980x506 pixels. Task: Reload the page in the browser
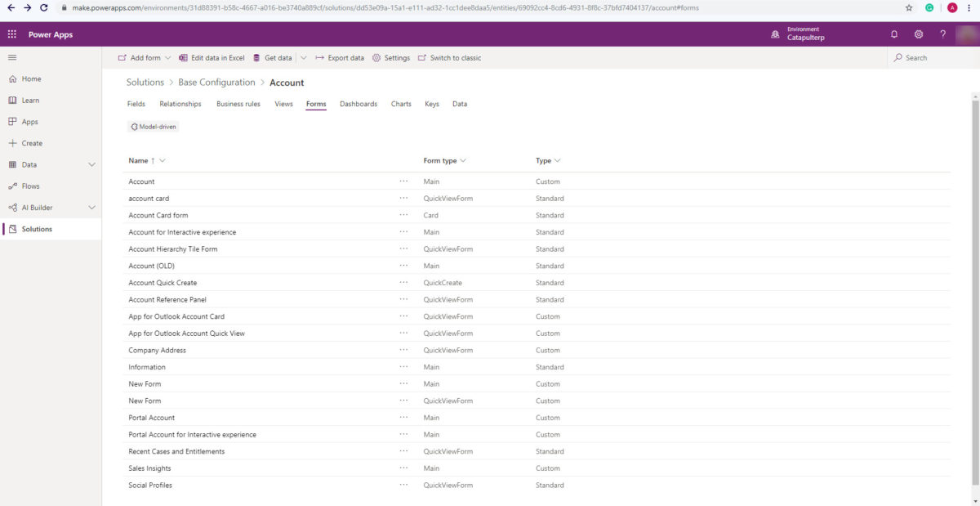click(46, 7)
